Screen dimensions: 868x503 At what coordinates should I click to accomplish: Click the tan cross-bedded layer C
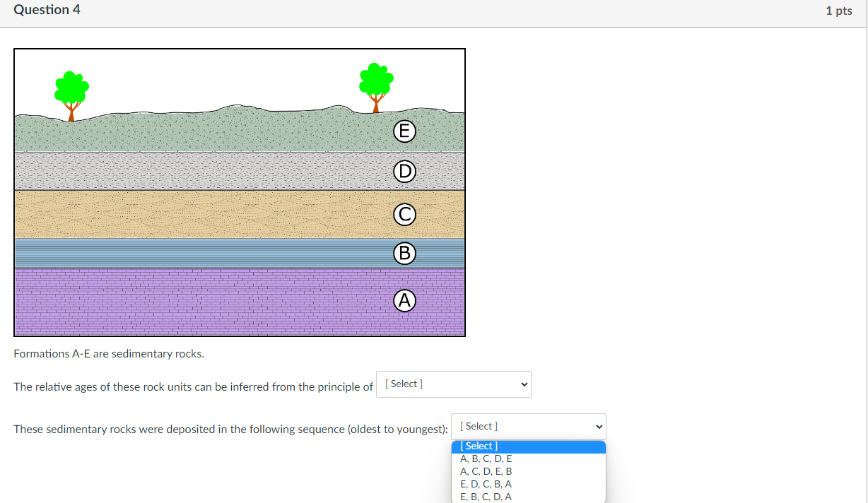click(x=212, y=214)
